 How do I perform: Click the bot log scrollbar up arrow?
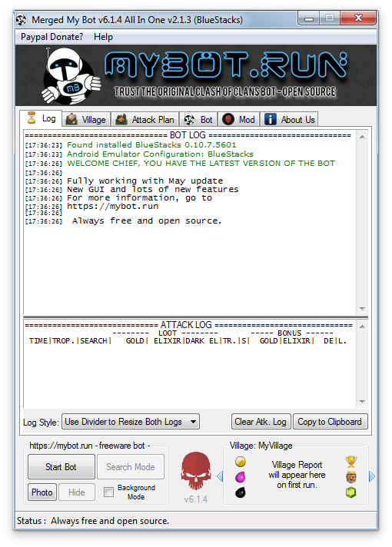[362, 137]
